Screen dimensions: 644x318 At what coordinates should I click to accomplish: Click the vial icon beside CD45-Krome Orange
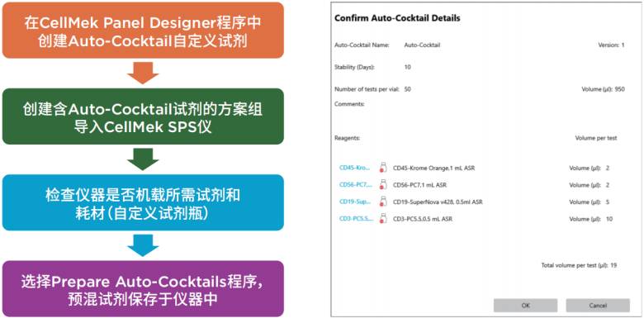click(383, 168)
